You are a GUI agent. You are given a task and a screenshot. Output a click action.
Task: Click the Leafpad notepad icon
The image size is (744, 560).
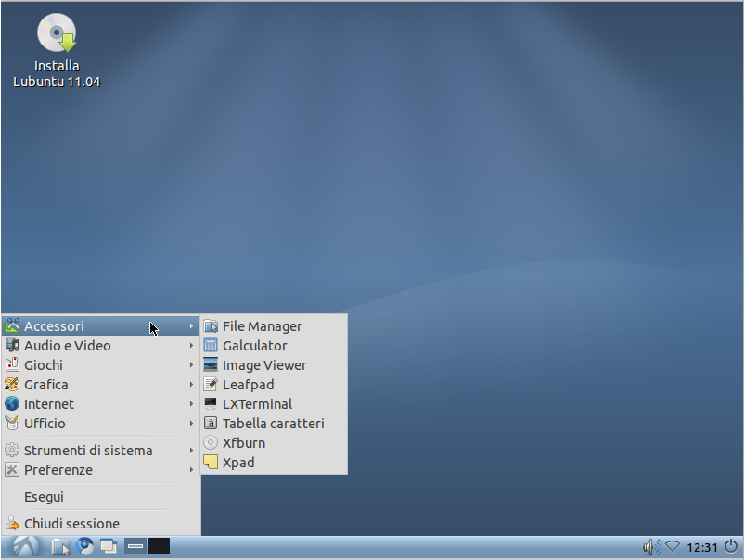click(211, 385)
